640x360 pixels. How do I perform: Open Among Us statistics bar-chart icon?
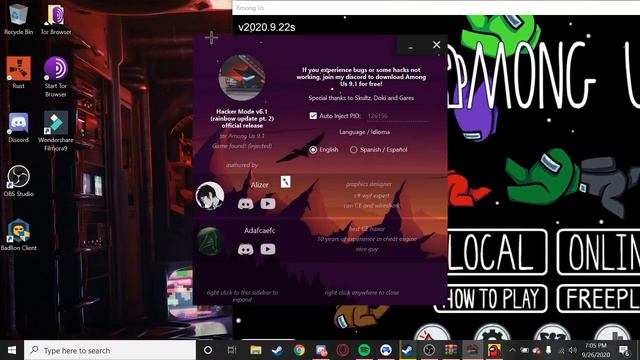(612, 333)
